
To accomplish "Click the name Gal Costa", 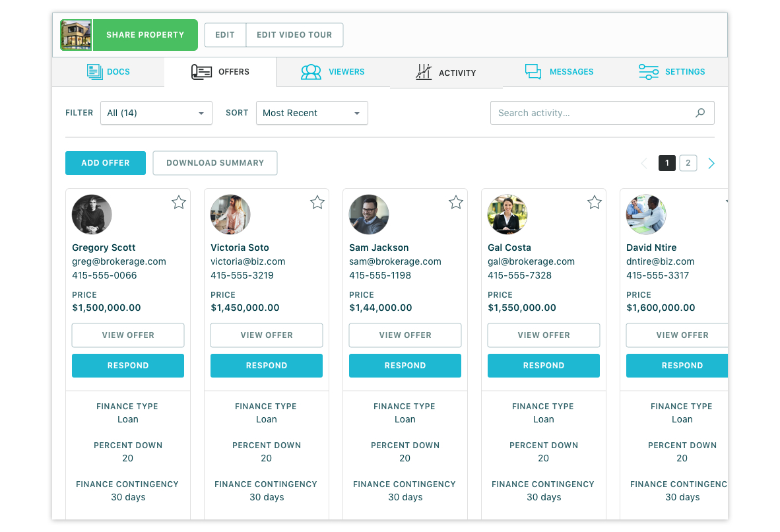I will 509,248.
